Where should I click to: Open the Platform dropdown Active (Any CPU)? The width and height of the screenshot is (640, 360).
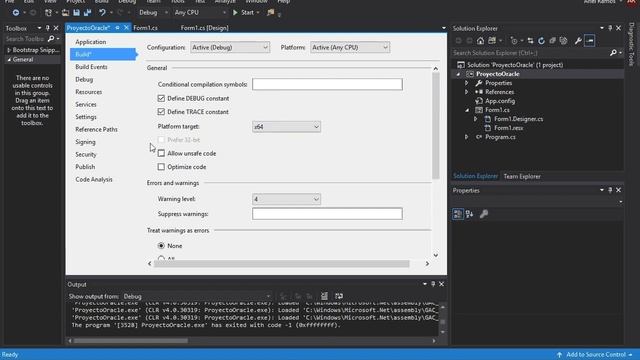pyautogui.click(x=350, y=47)
